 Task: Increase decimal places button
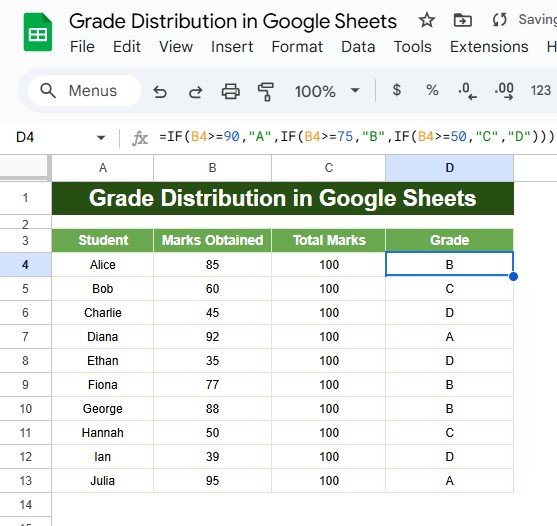(504, 91)
